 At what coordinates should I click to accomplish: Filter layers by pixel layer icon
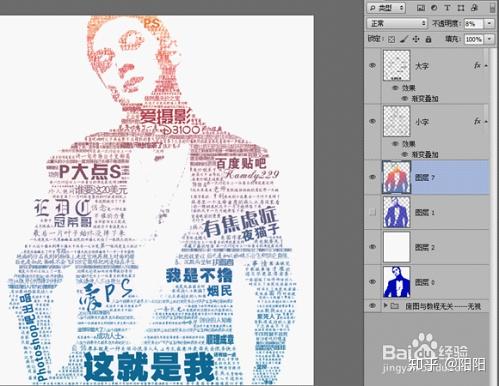(x=421, y=8)
